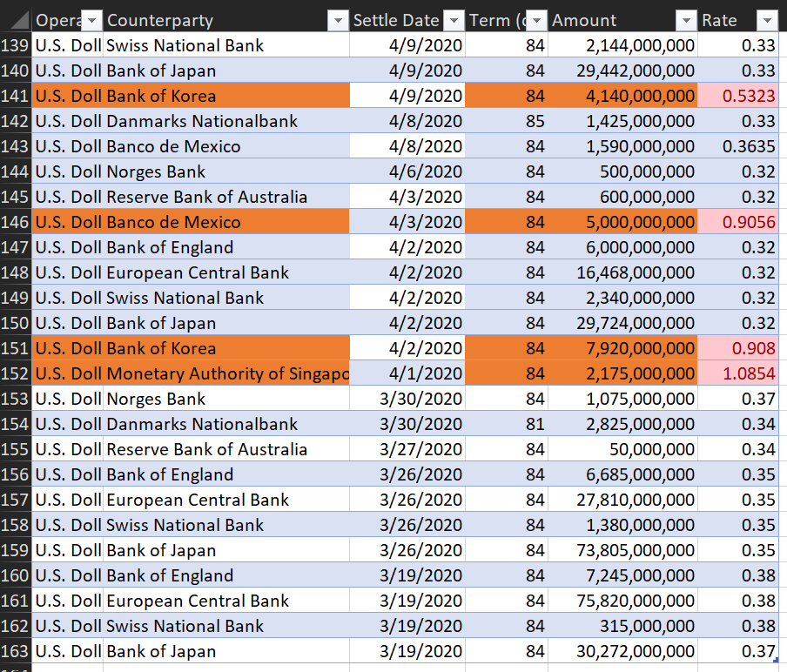
Task: Select settle date 4/6/2020
Action: 407,171
